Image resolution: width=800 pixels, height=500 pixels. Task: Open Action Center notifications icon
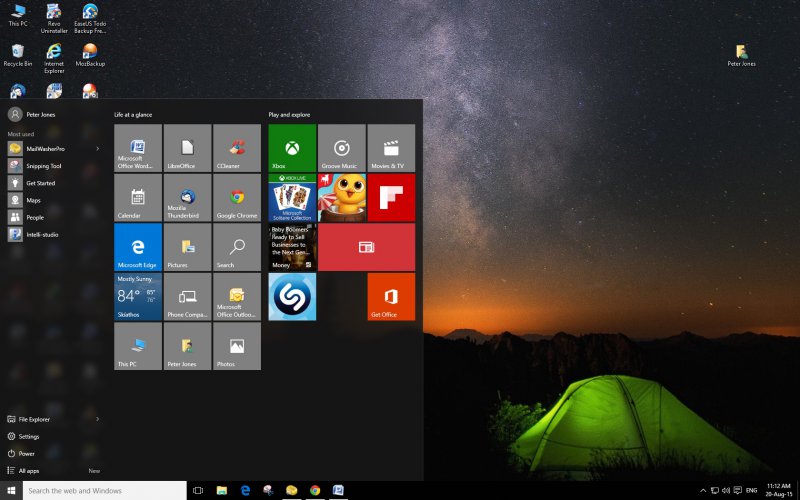point(737,490)
